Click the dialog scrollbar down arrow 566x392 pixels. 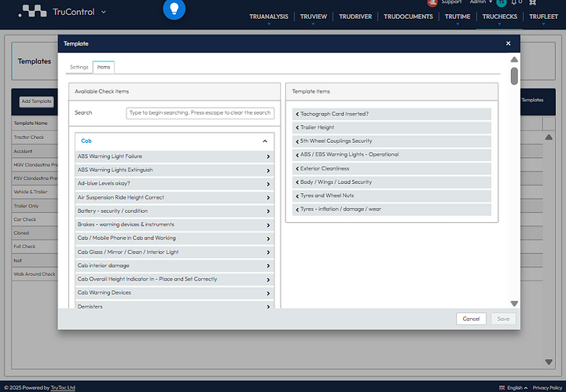click(x=514, y=304)
